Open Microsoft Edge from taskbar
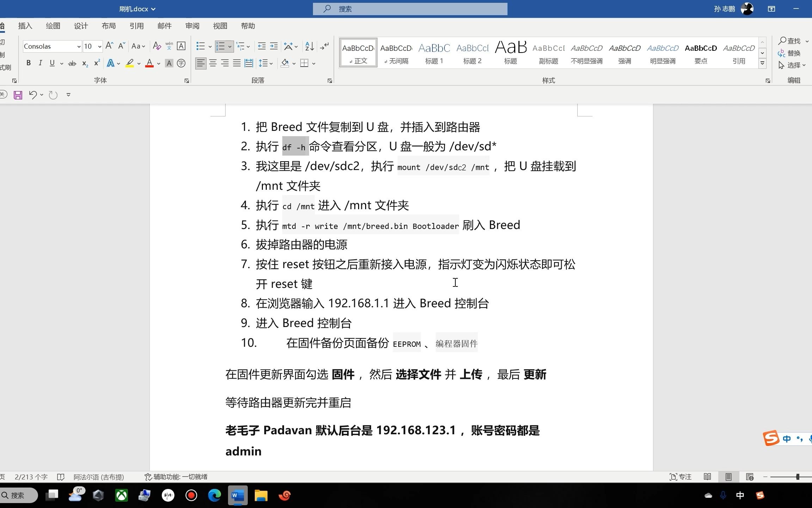Screen dimensions: 812x508 pos(214,495)
